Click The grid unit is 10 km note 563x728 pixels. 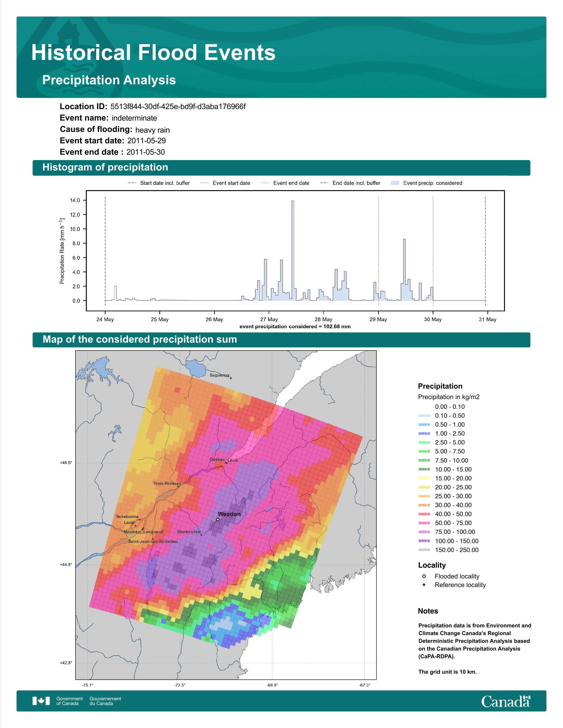[x=448, y=672]
